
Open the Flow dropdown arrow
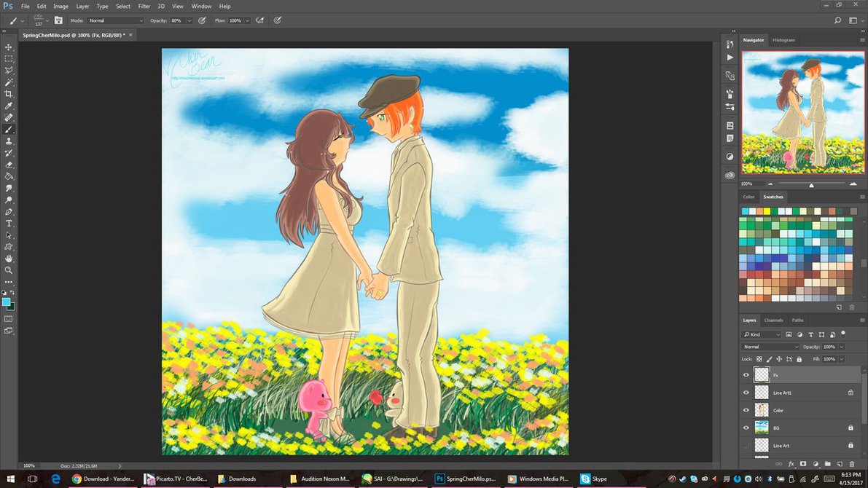coord(247,20)
